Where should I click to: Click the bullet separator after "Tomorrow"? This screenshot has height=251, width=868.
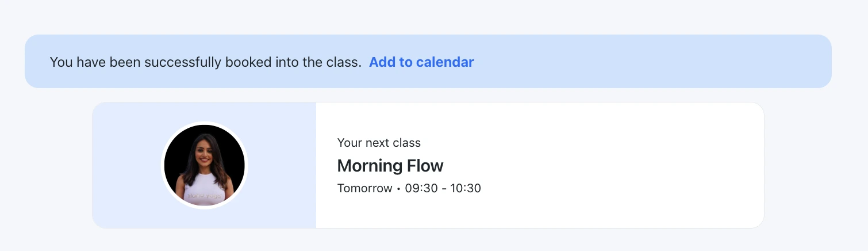click(398, 189)
